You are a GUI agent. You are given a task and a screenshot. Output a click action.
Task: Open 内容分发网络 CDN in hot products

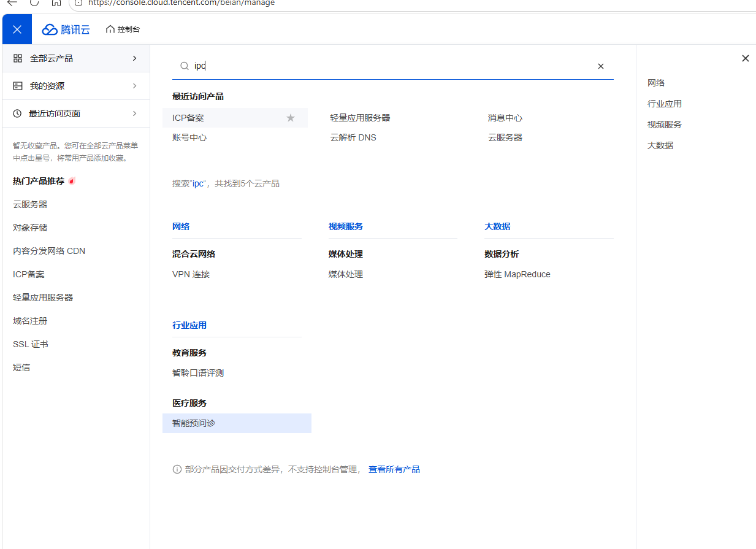[x=49, y=251]
